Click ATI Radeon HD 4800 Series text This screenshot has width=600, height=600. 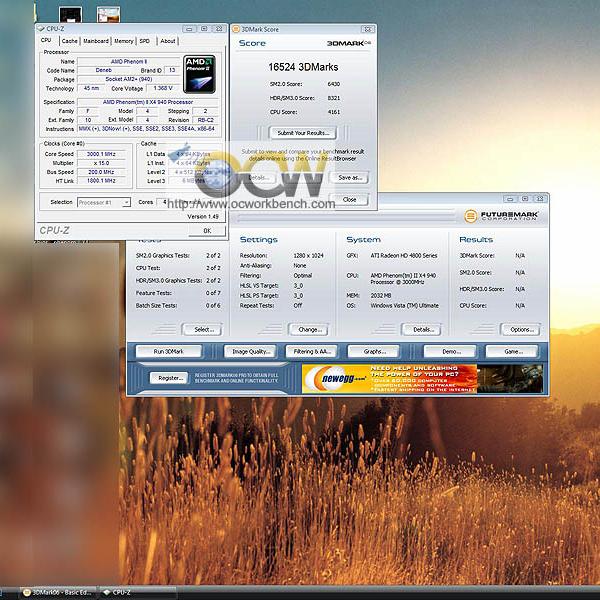click(404, 255)
